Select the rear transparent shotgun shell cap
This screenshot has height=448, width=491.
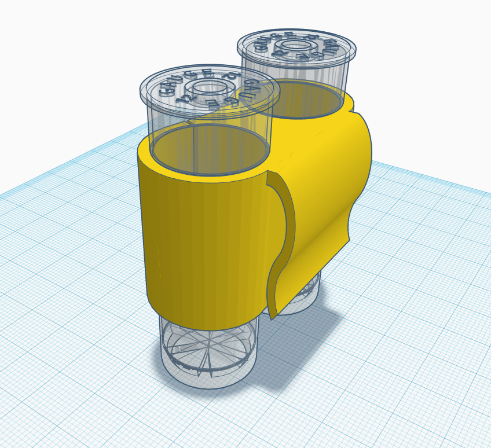296,49
